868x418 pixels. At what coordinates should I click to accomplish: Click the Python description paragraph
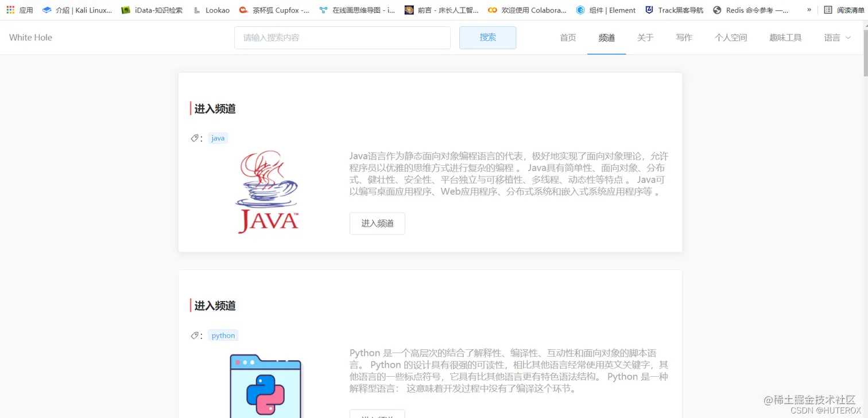tap(509, 370)
